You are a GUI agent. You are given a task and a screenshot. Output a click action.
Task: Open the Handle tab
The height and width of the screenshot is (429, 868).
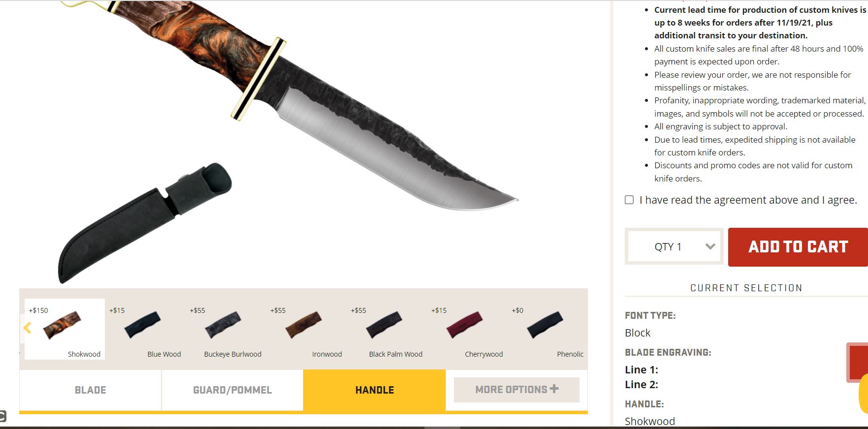tap(375, 390)
